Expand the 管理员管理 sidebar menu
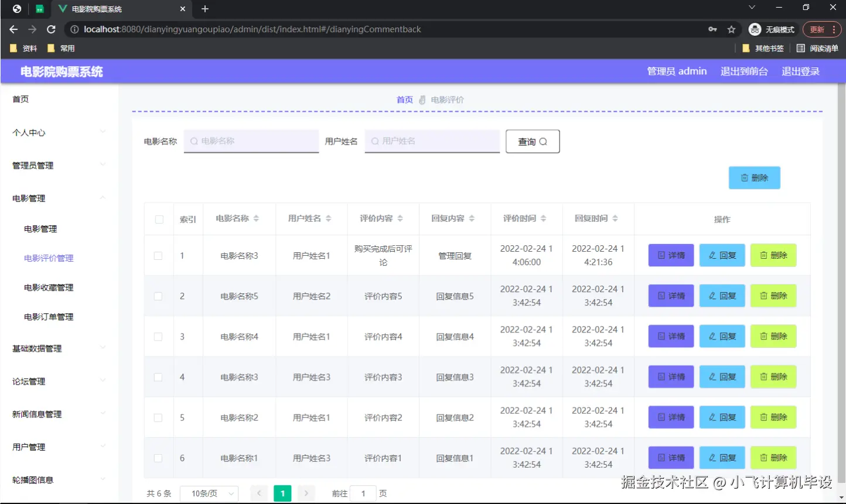 coord(59,166)
